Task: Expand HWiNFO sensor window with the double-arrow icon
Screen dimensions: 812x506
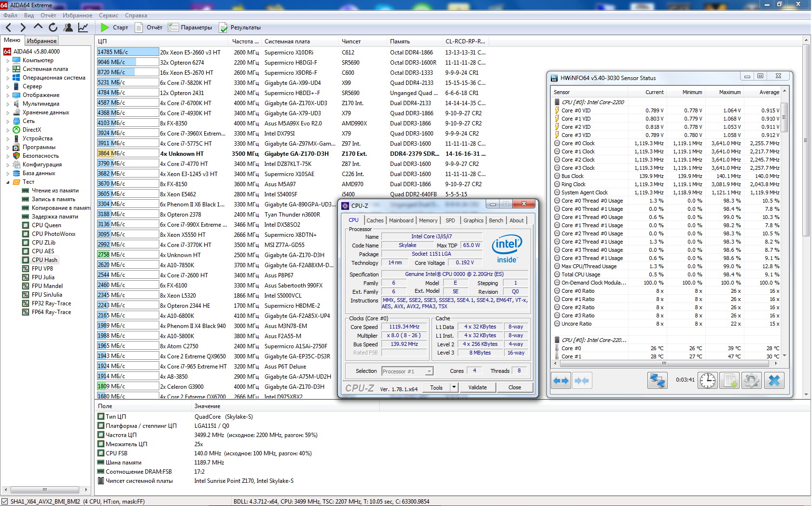Action: [x=561, y=381]
